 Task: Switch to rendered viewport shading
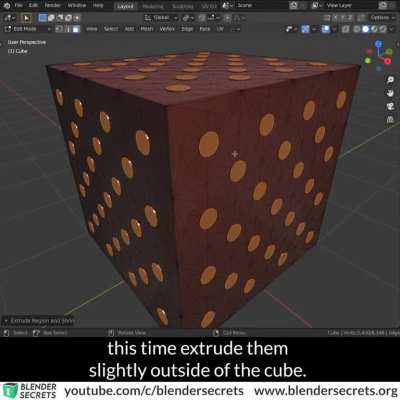click(382, 29)
